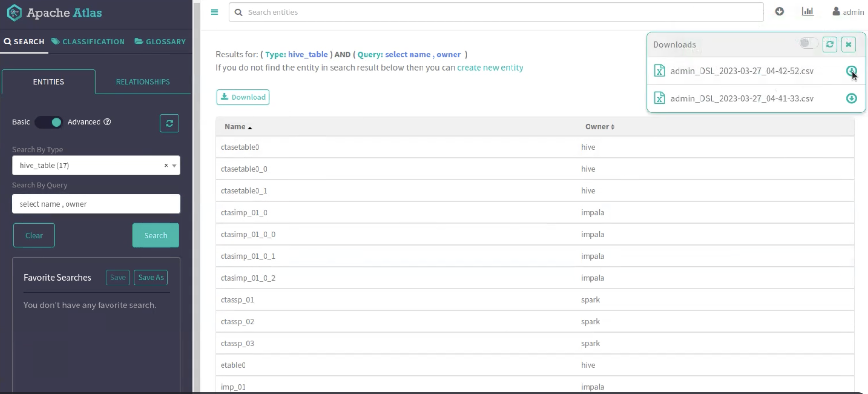Follow the create new entity link
Screen dimensions: 868x394
[x=490, y=68]
